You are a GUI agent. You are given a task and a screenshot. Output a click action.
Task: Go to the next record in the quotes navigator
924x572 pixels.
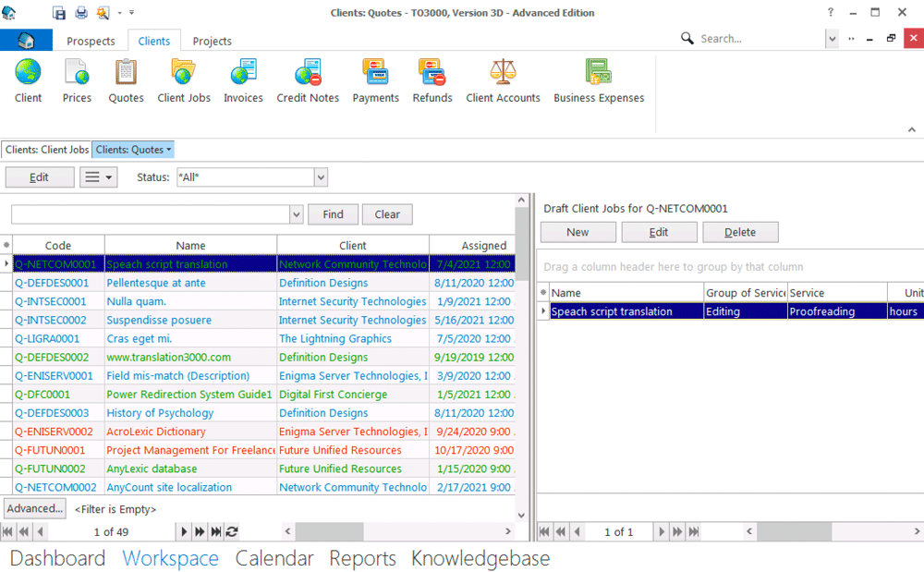(184, 531)
